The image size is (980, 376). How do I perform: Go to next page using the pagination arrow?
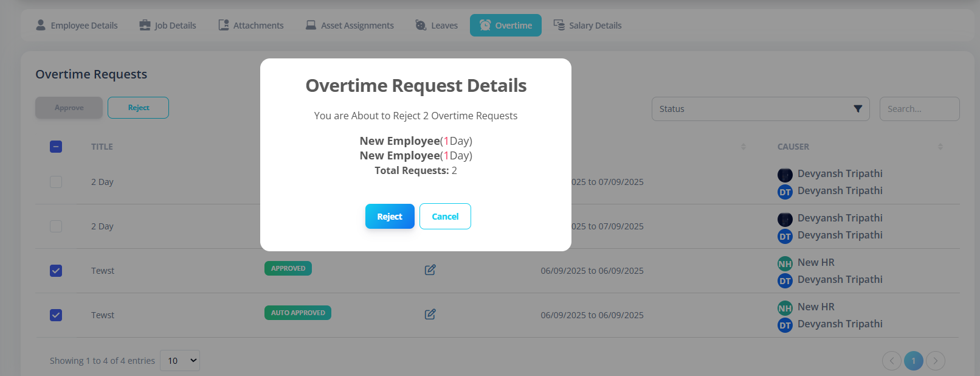click(x=936, y=361)
